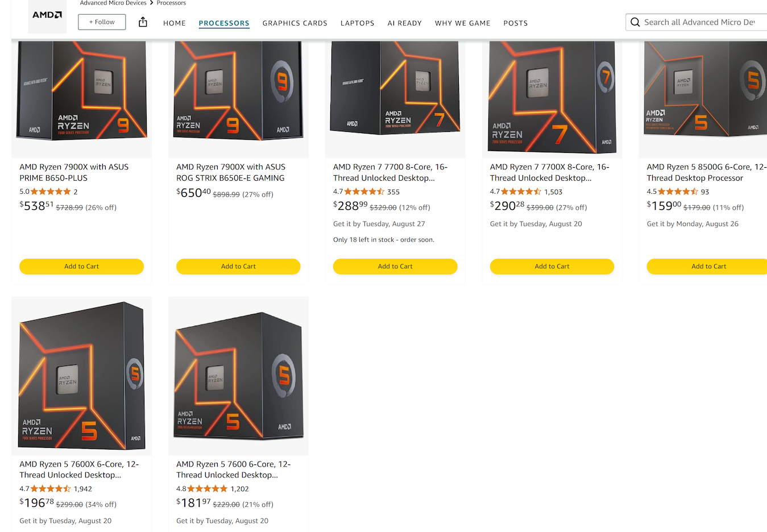Click the 1,503 reviews count
767x532 pixels.
click(553, 192)
